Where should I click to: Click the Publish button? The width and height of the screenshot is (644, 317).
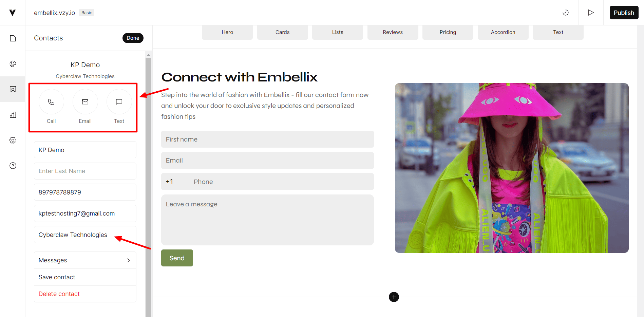tap(624, 13)
